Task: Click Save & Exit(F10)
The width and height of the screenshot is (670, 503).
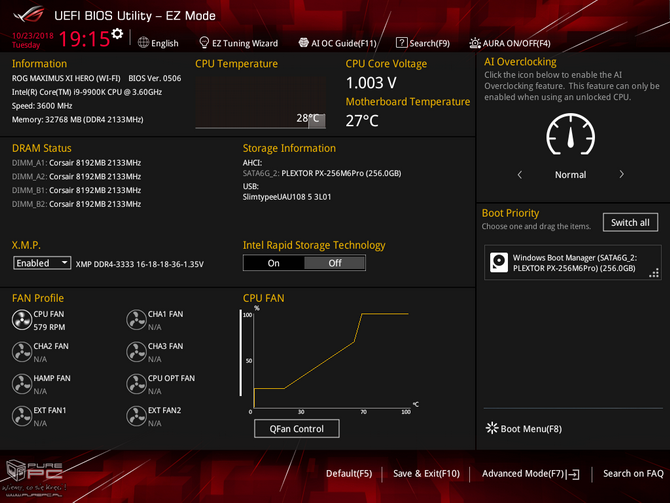Action: point(426,474)
